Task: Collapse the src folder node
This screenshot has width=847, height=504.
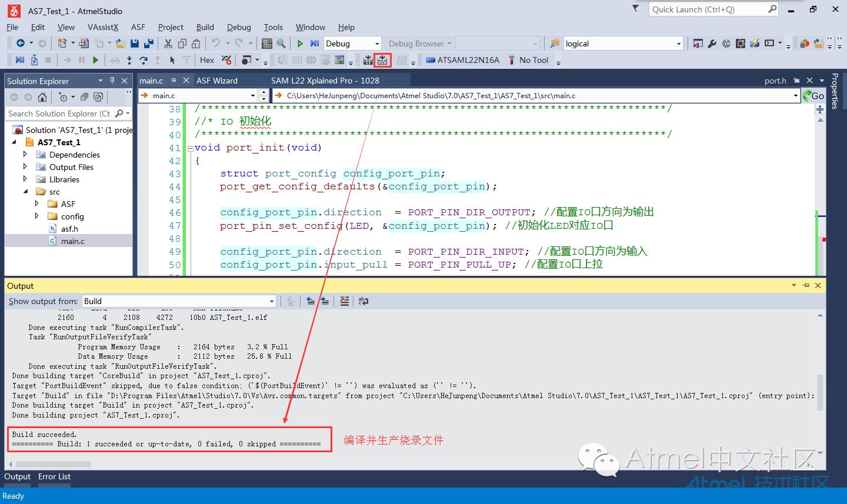Action: (25, 192)
